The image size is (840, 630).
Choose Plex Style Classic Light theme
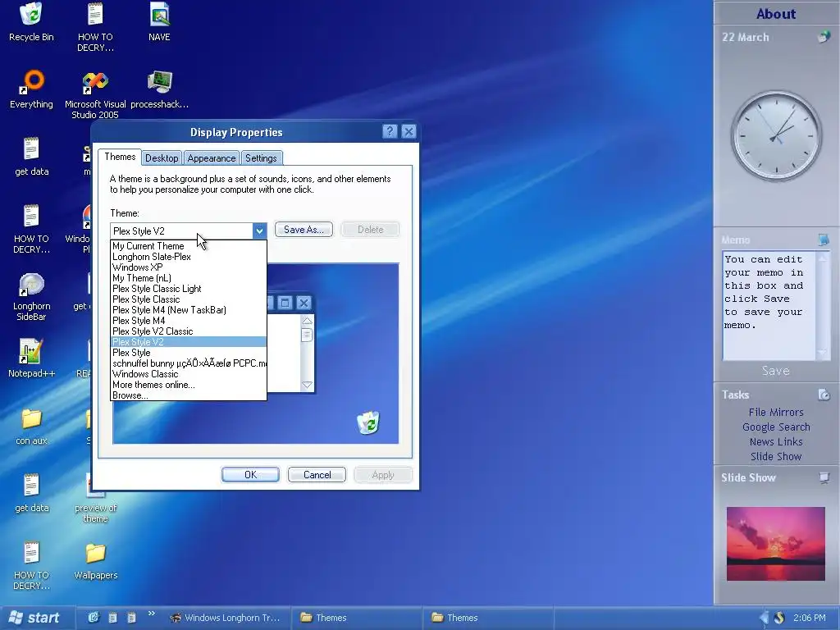(188, 289)
